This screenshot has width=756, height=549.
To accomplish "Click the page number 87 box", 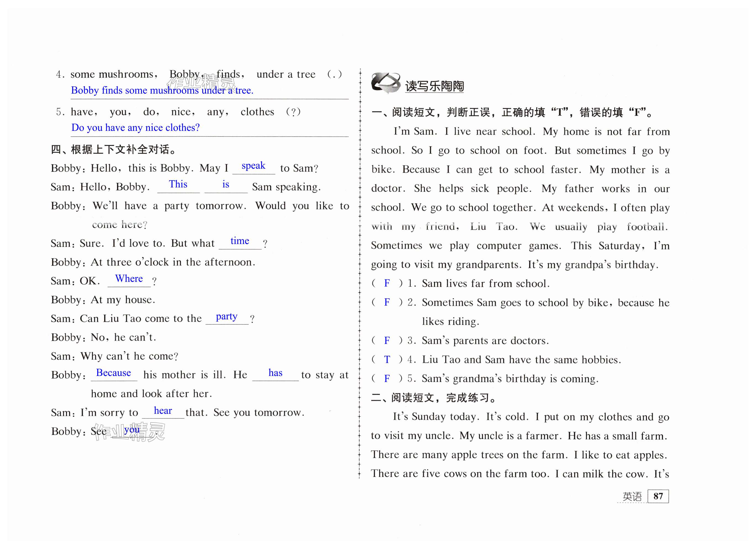I will tap(658, 496).
